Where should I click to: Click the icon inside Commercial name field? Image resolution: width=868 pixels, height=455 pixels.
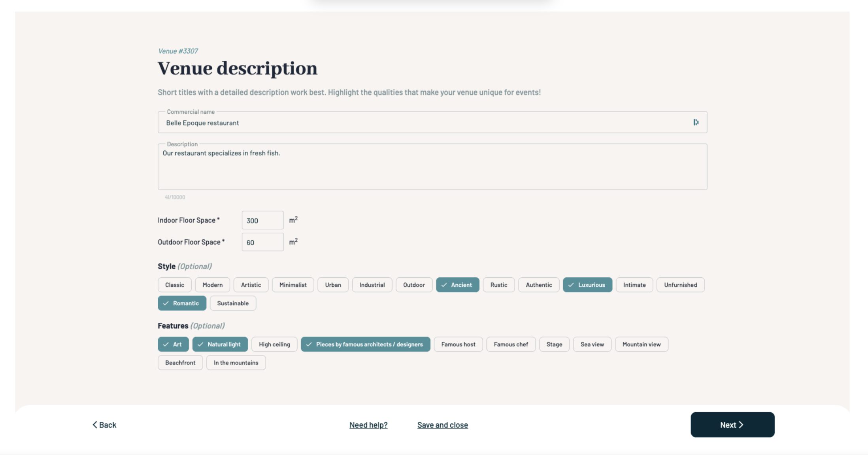696,122
